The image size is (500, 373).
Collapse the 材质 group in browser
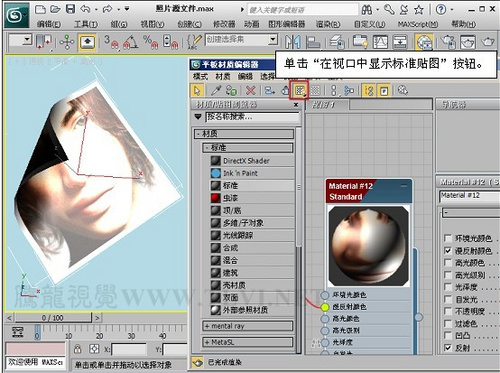click(x=244, y=134)
